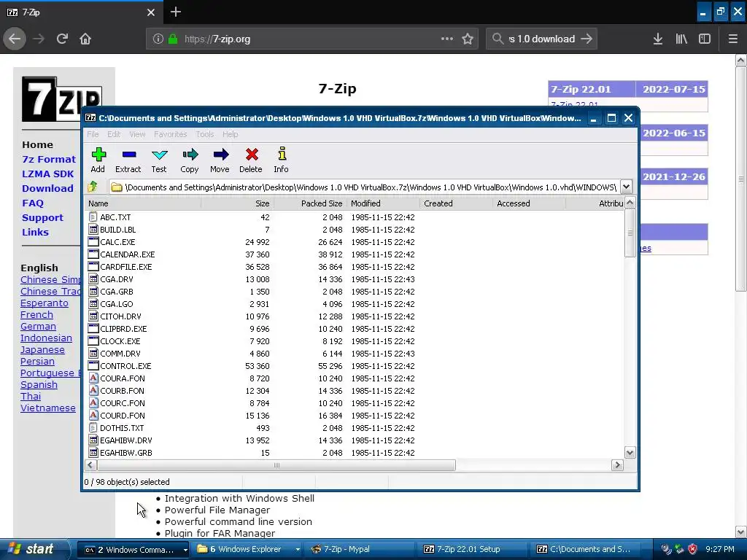Viewport: 747px width, 560px height.
Task: Sort by the Name column header
Action: click(142, 203)
